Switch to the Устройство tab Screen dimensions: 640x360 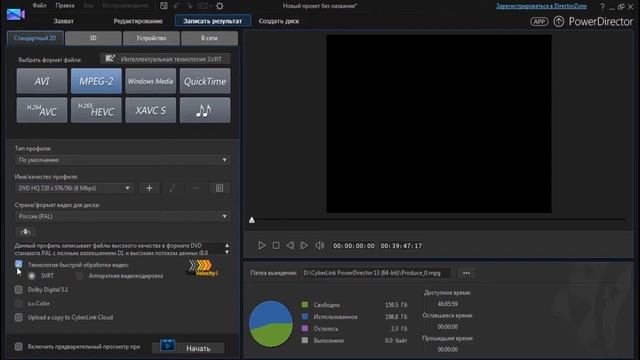(151, 38)
